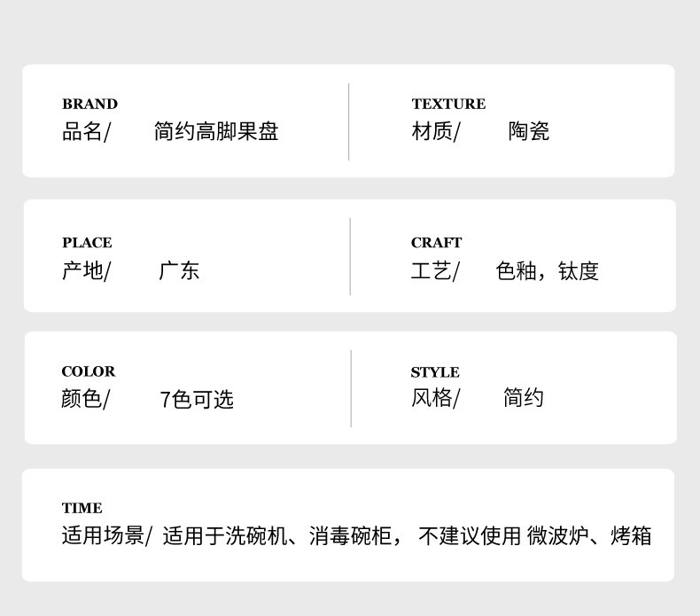700x616 pixels.
Task: Select the 品名/ label
Action: pyautogui.click(x=86, y=132)
